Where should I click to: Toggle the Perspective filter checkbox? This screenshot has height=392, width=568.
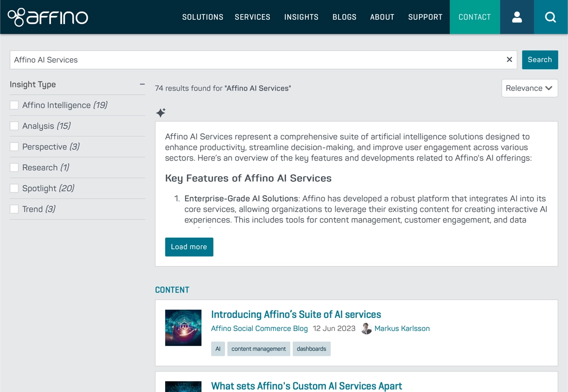point(14,147)
